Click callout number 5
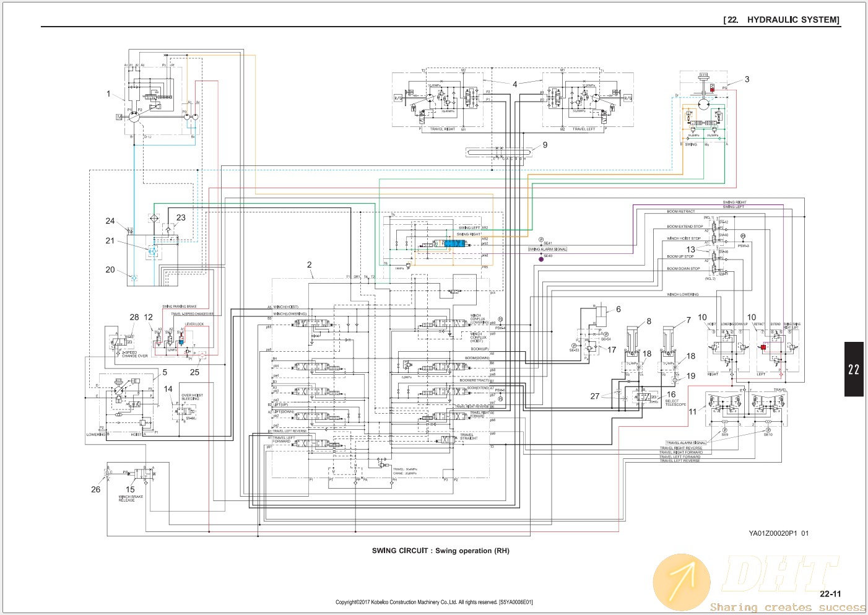This screenshot has width=868, height=615. tap(165, 373)
